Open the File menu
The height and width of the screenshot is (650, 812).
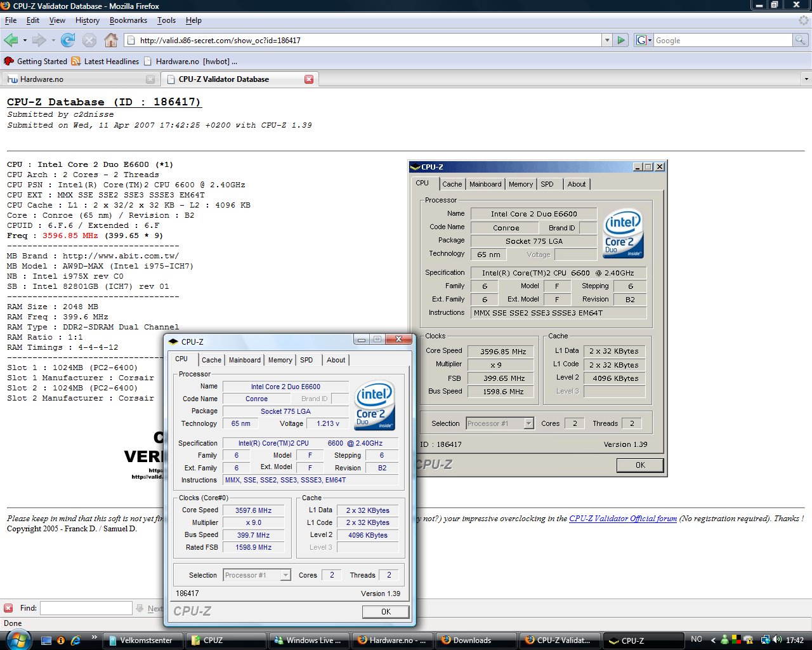pos(11,20)
